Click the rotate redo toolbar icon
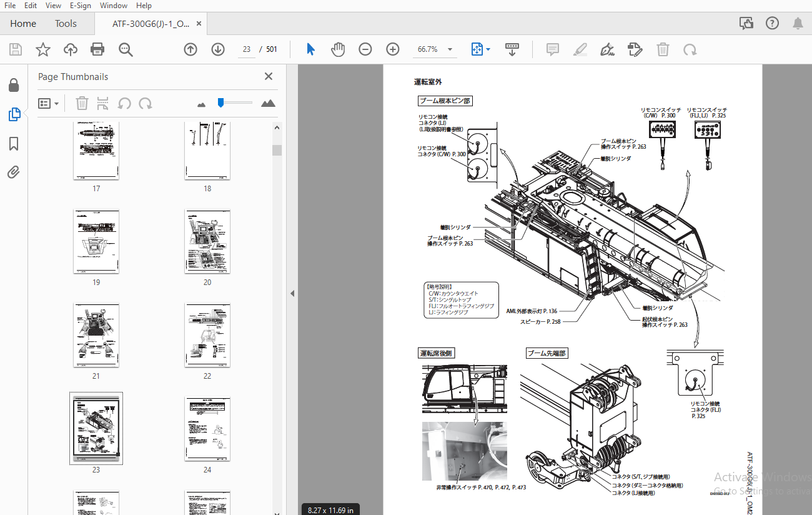Screen dimensions: 812x515 (690, 49)
